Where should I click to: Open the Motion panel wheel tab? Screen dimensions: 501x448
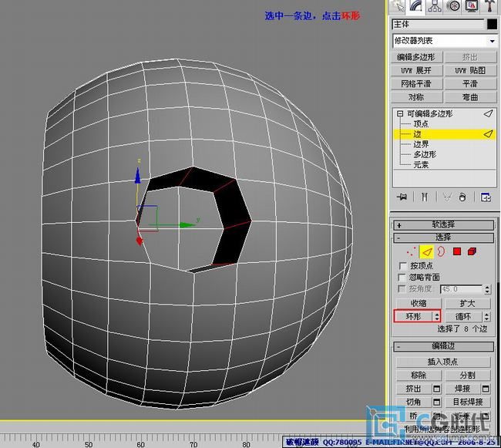pos(453,6)
